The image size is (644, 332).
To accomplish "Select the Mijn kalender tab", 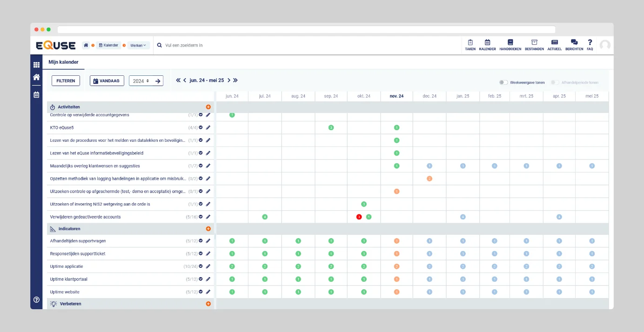I will coord(63,62).
